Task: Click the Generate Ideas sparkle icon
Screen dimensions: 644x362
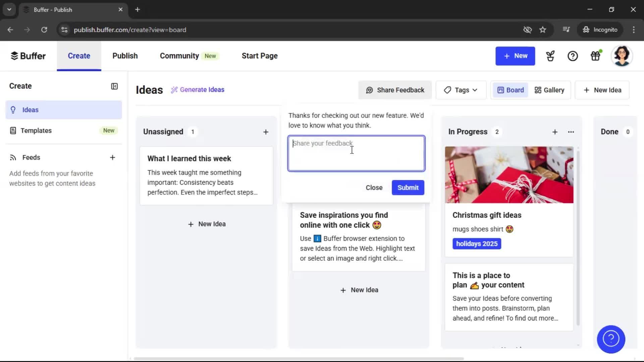Action: click(174, 89)
